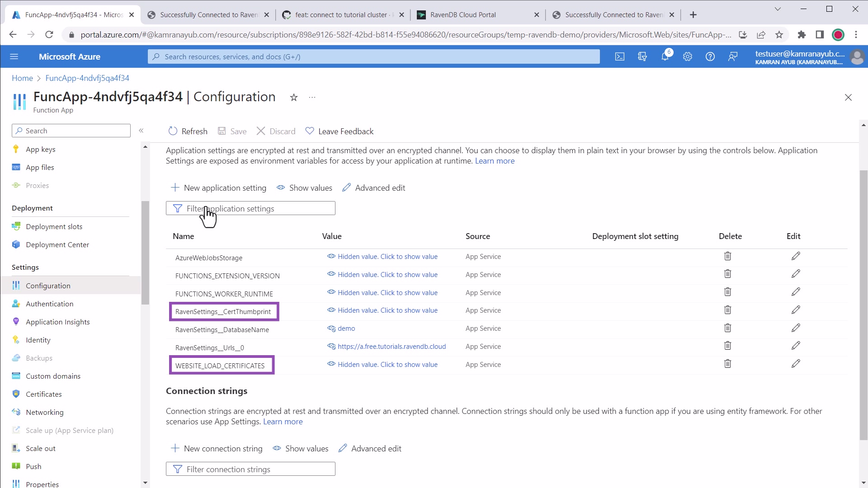Click the left sidebar scrollbar thumb
The width and height of the screenshot is (868, 488).
click(x=145, y=253)
